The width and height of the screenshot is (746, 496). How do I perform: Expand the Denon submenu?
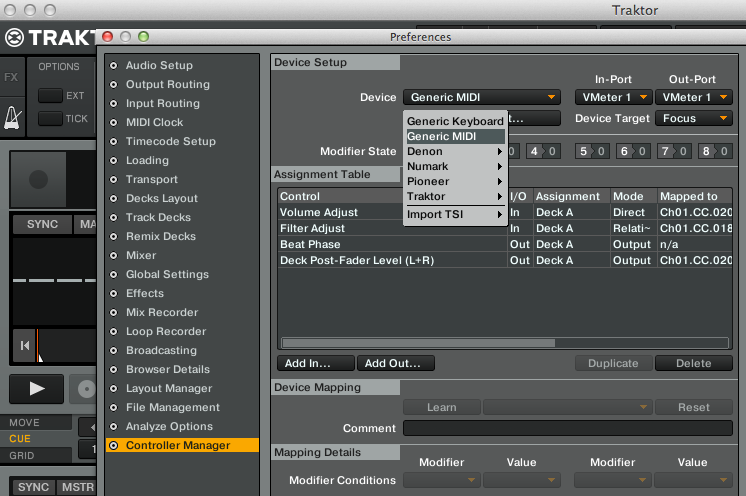455,151
